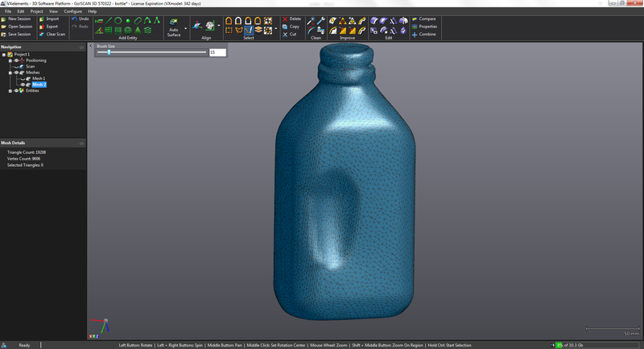The image size is (644, 349).
Task: Click the Undo button
Action: tap(80, 19)
